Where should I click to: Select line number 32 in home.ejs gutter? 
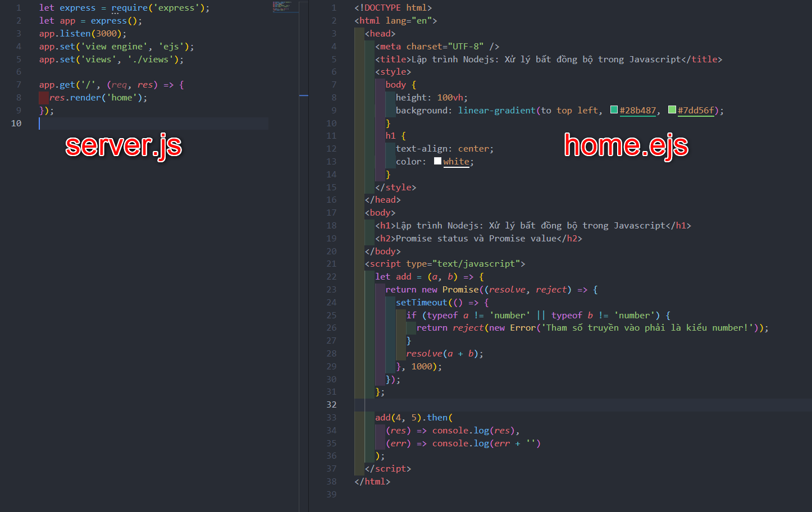click(x=331, y=404)
